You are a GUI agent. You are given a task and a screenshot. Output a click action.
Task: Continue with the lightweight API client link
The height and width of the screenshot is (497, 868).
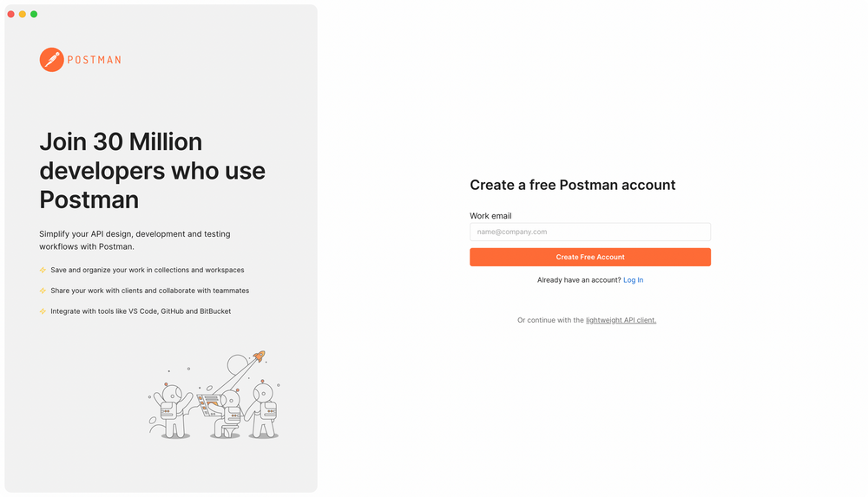[621, 320]
